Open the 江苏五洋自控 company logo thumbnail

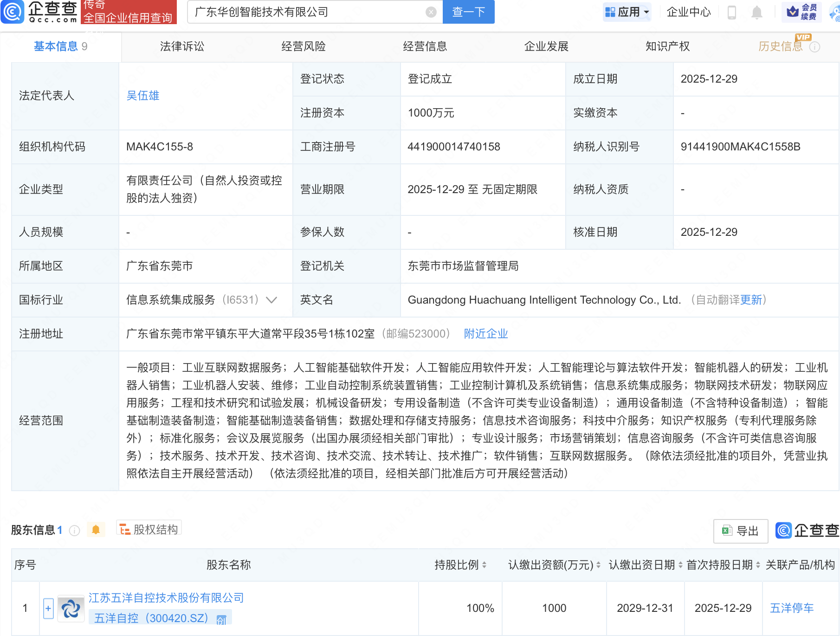tap(71, 608)
